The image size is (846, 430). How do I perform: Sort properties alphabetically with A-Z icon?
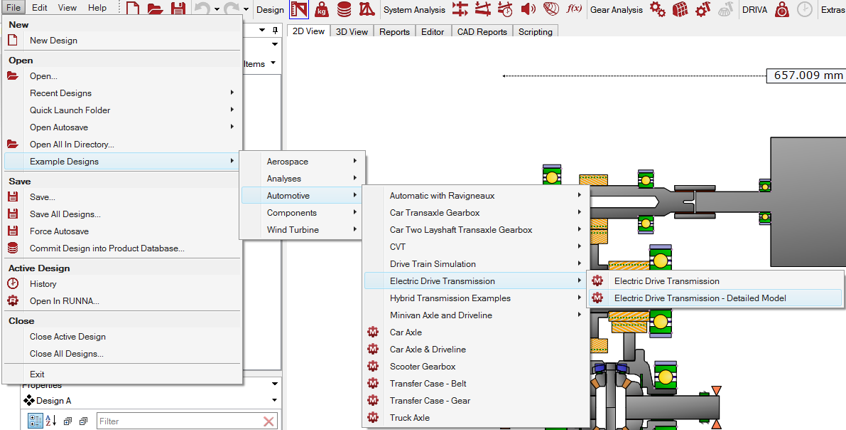51,422
